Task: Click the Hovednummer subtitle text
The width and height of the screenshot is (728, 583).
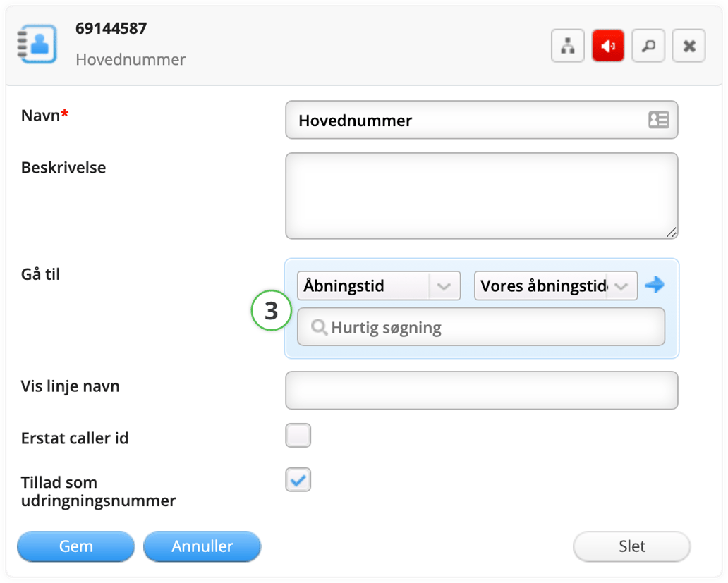Action: point(130,59)
